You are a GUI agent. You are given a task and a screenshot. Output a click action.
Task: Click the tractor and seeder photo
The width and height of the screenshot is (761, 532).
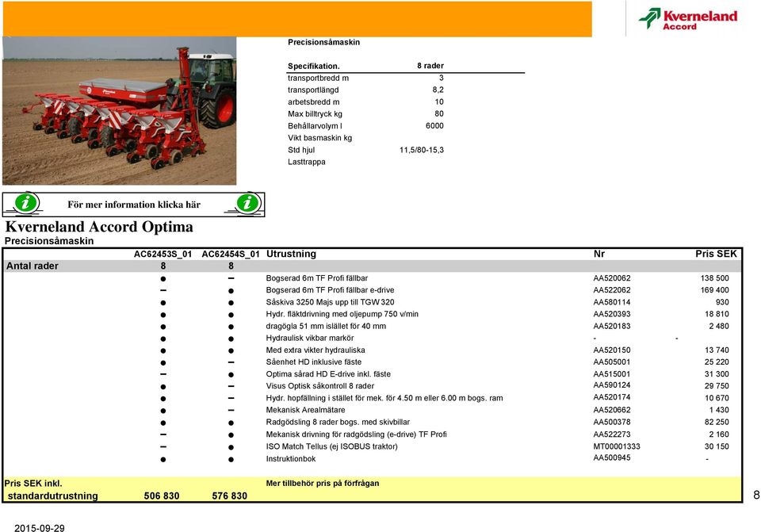tap(120, 111)
